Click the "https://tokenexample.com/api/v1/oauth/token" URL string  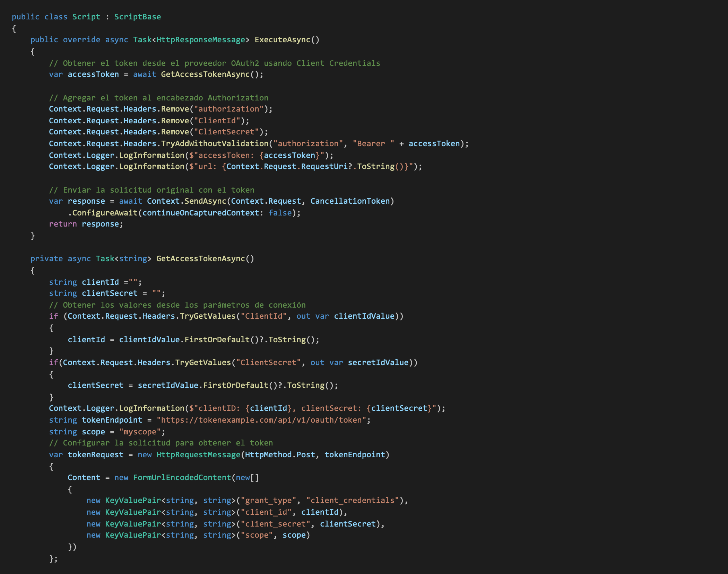(261, 420)
